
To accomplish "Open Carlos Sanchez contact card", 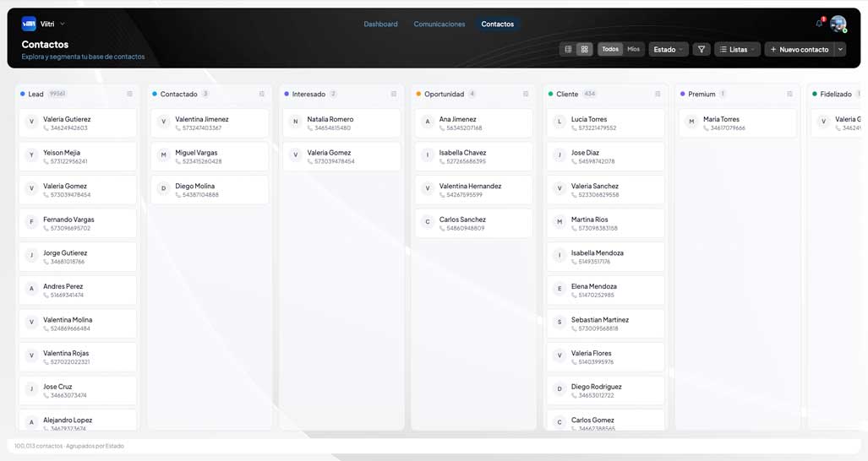I will coord(474,223).
